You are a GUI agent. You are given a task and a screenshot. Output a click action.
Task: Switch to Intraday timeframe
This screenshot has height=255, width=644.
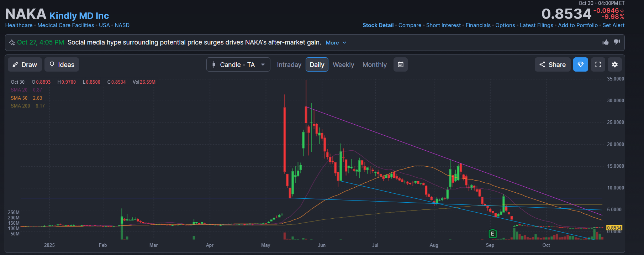(289, 64)
